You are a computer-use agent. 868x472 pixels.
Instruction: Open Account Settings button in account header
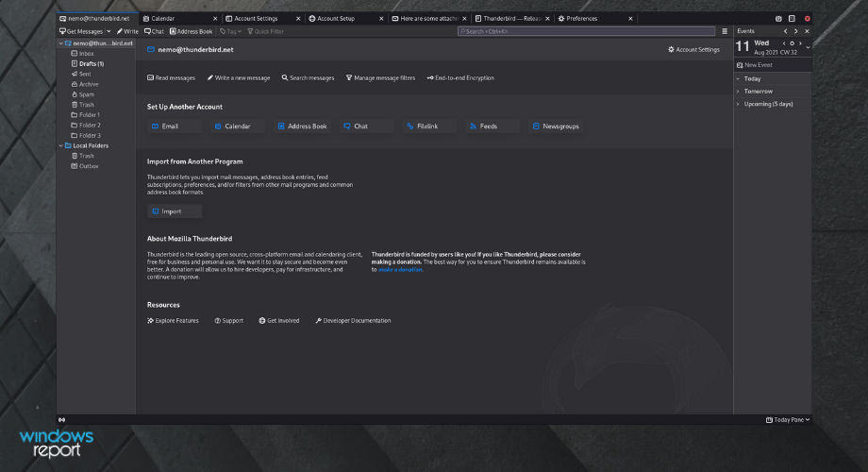tap(693, 49)
